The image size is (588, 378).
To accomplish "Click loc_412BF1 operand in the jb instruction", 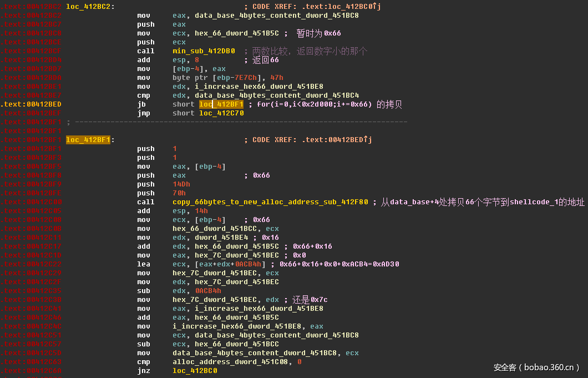I will [x=221, y=104].
